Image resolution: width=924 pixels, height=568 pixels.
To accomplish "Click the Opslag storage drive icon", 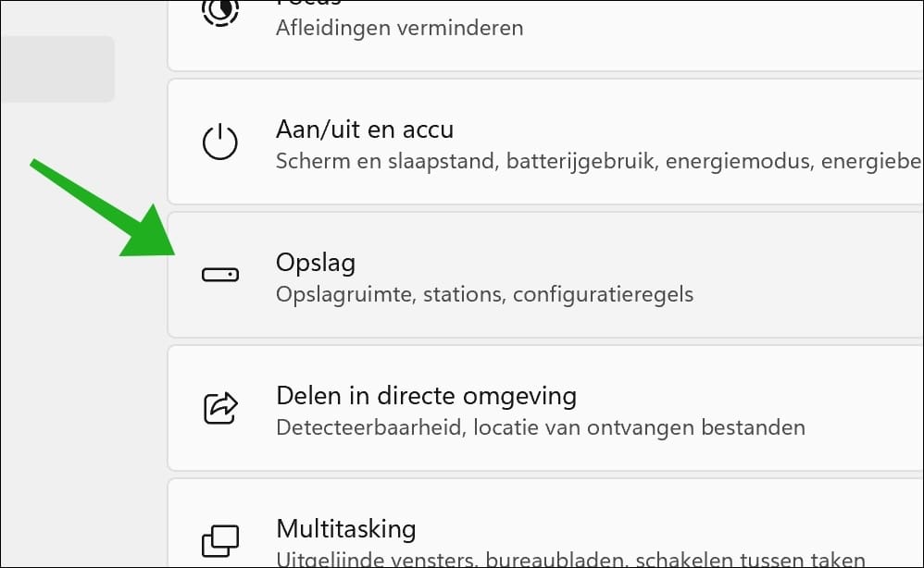I will point(220,275).
